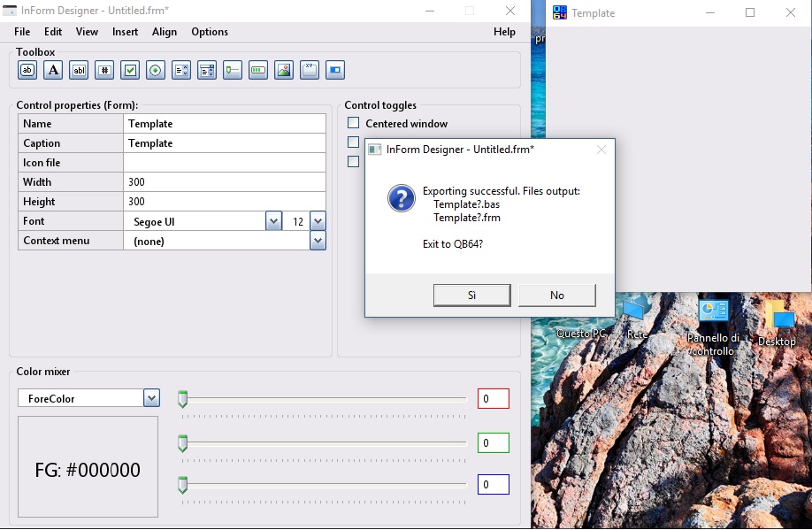This screenshot has height=530, width=812.
Task: Open the Options menu
Action: [x=210, y=32]
